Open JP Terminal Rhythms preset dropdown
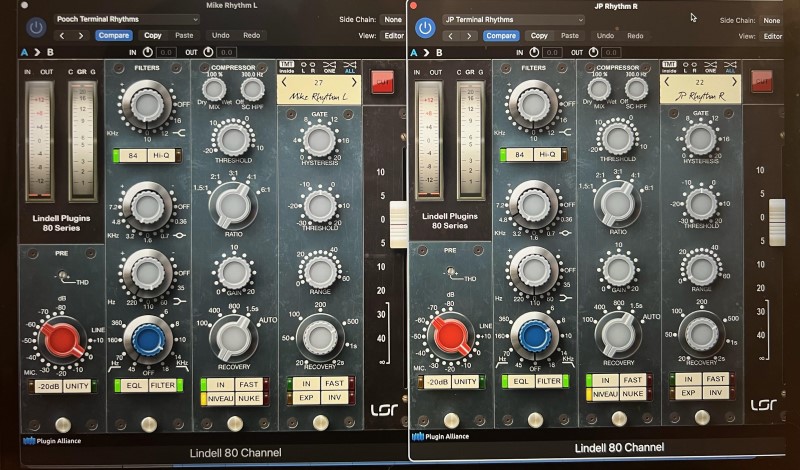Image resolution: width=800 pixels, height=470 pixels. click(513, 20)
